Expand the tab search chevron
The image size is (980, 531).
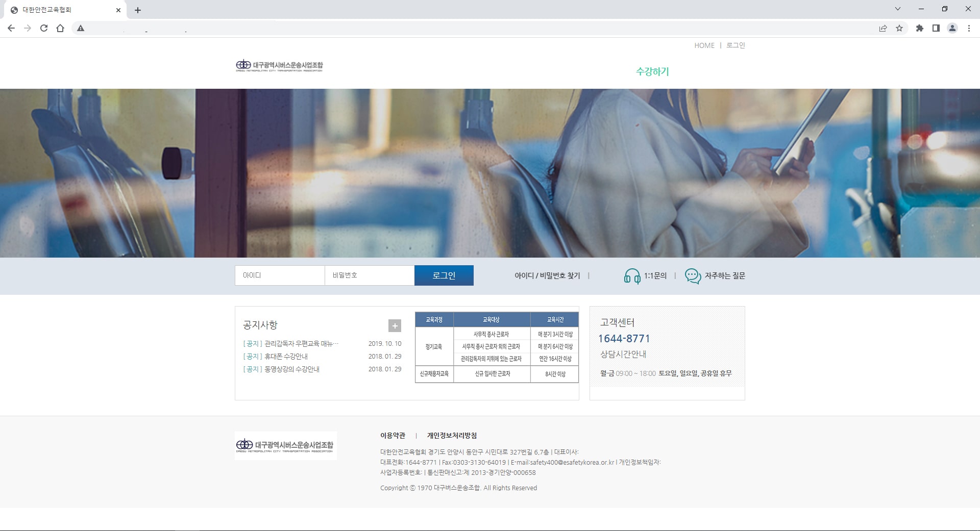point(897,9)
